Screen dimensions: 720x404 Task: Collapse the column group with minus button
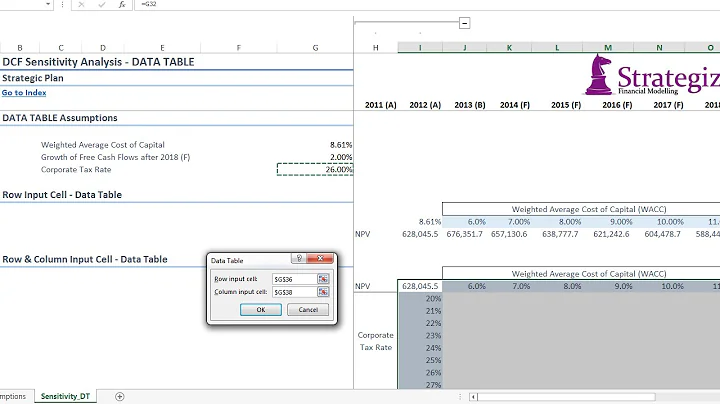click(x=464, y=23)
